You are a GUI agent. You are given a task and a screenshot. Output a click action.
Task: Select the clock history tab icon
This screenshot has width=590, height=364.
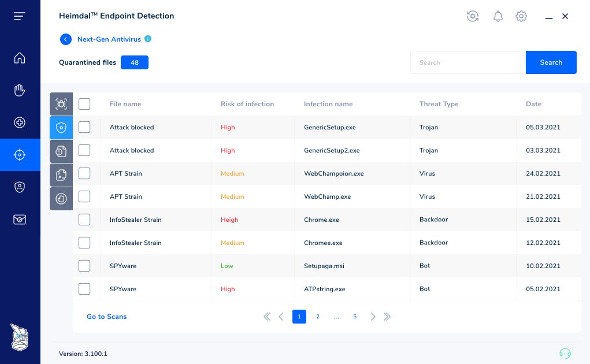pyautogui.click(x=61, y=199)
